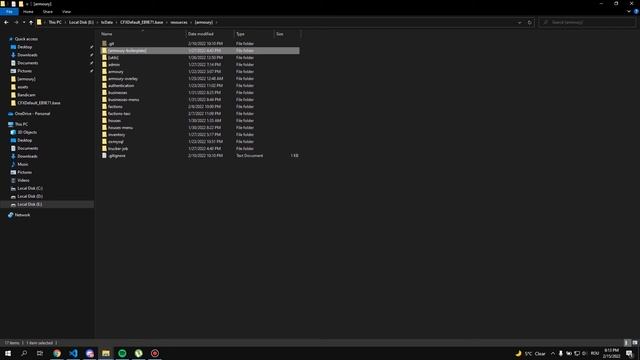Open the Home ribbon tab

[x=28, y=12]
